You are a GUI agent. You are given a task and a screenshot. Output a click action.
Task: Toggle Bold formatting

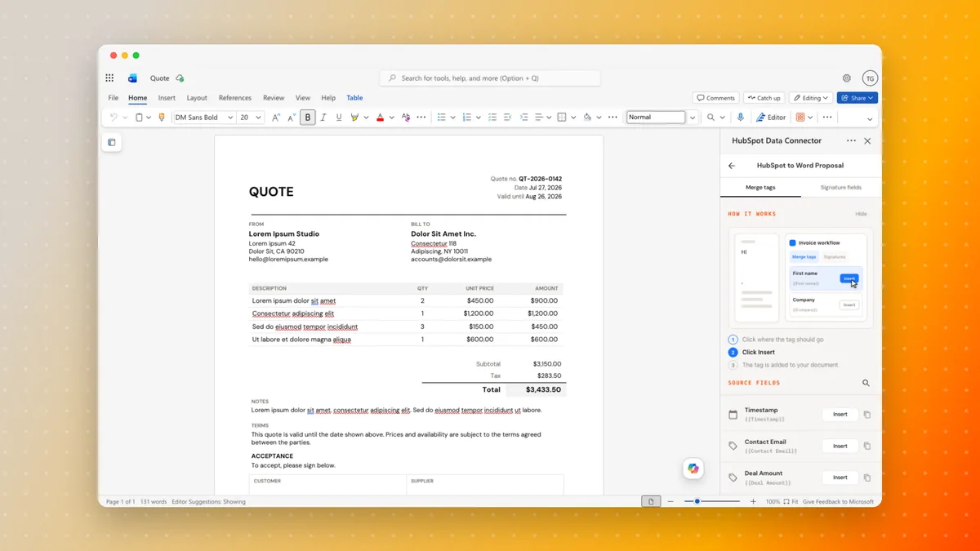[x=308, y=118]
